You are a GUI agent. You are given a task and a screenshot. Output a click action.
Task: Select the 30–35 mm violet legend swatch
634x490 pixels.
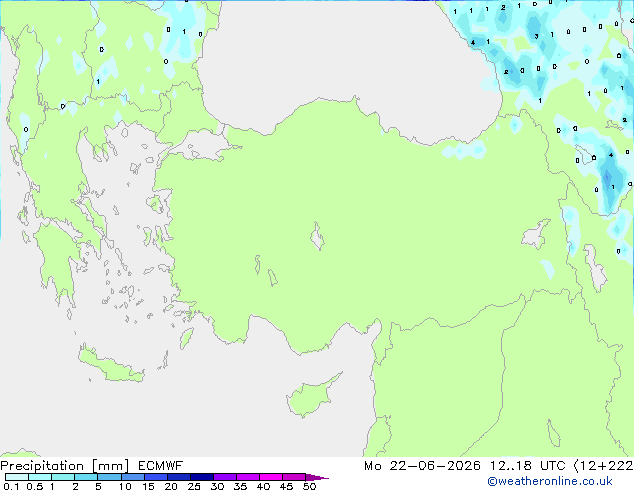point(225,477)
